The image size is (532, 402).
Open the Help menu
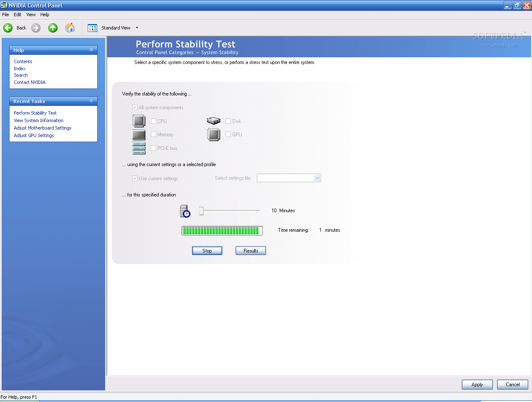click(x=45, y=15)
